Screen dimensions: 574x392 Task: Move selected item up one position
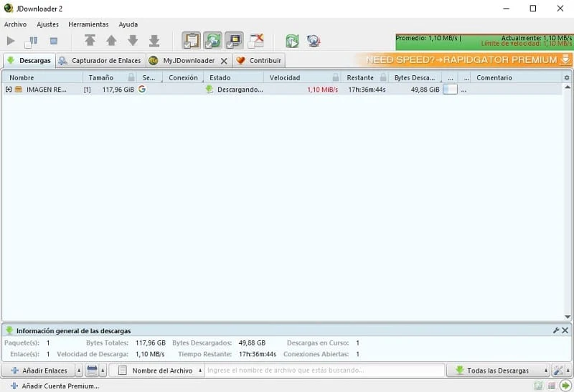tap(111, 40)
